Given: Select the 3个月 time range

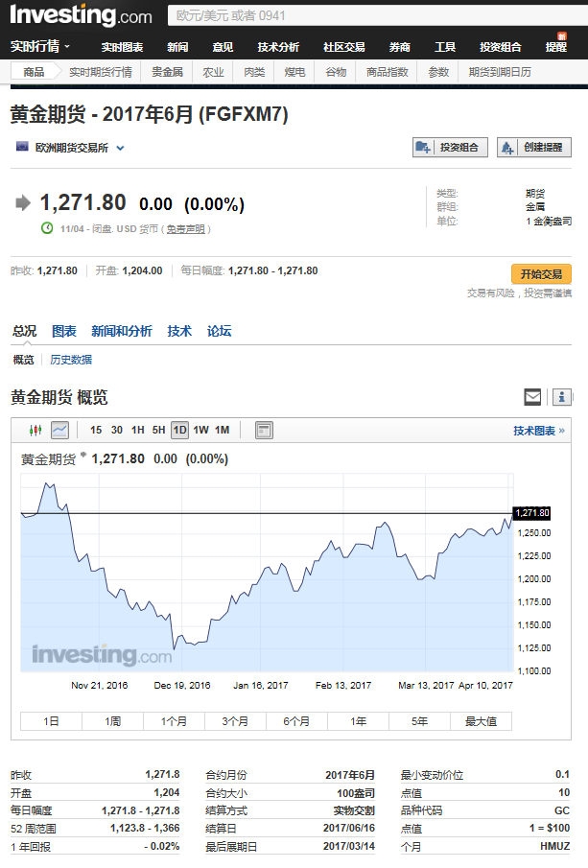Looking at the screenshot, I should click(x=235, y=721).
